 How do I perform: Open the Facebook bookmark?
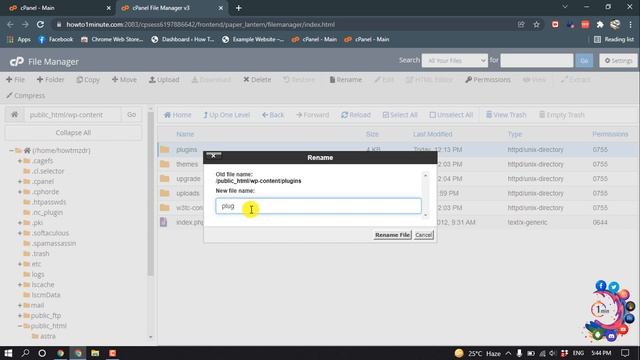[56, 40]
